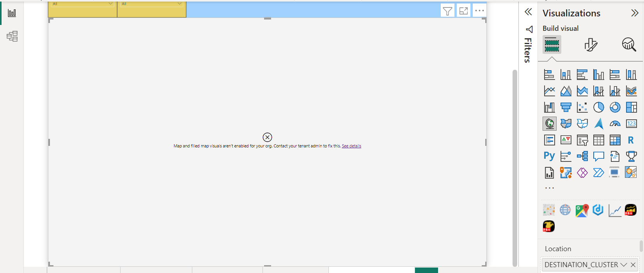The image size is (644, 273).
Task: Select the Q&A speech bubble visual
Action: pos(598,156)
